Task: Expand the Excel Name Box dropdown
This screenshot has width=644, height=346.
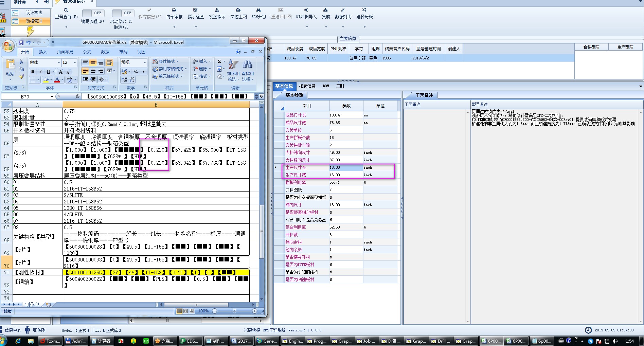Action: point(52,97)
